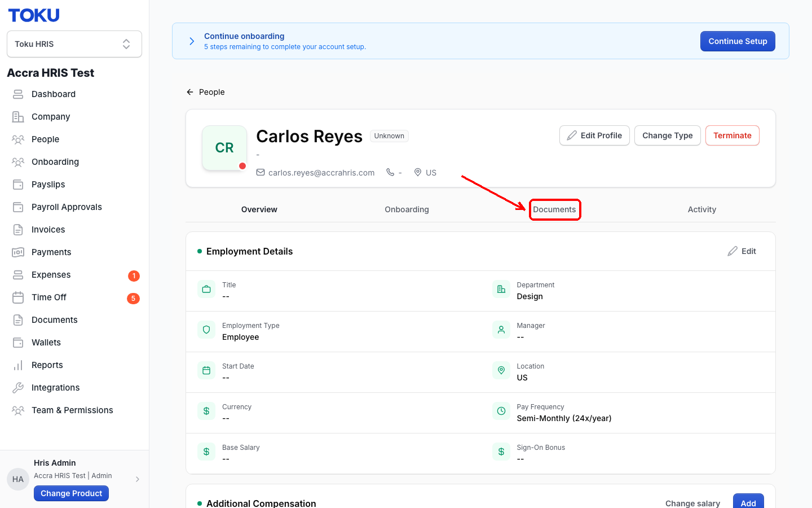Click the Onboarding icon in sidebar

(18, 162)
